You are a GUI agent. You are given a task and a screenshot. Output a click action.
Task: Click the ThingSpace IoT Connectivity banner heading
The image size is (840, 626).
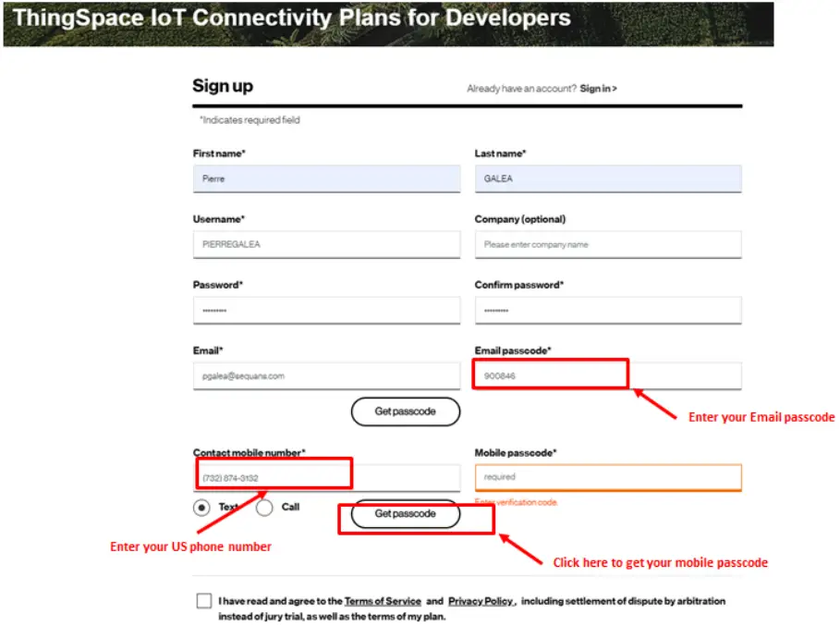[x=286, y=18]
